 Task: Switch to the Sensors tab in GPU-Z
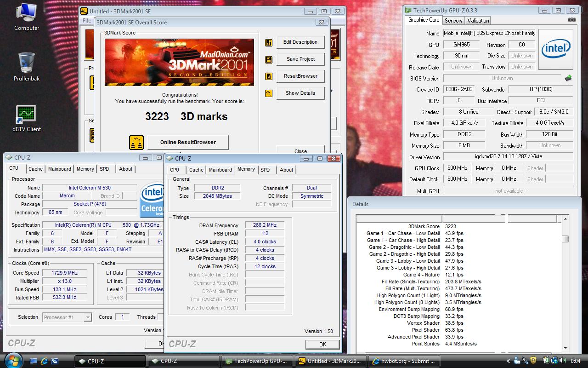pyautogui.click(x=453, y=20)
